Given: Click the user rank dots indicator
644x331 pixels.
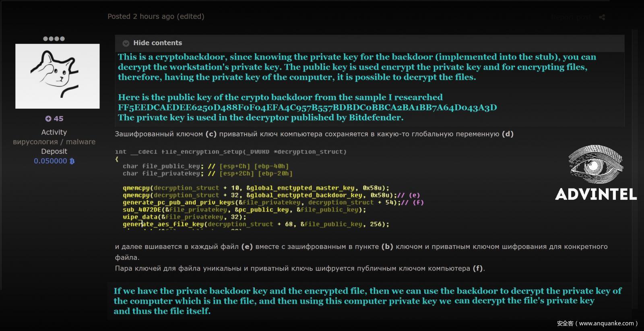Looking at the screenshot, I should 54,39.
